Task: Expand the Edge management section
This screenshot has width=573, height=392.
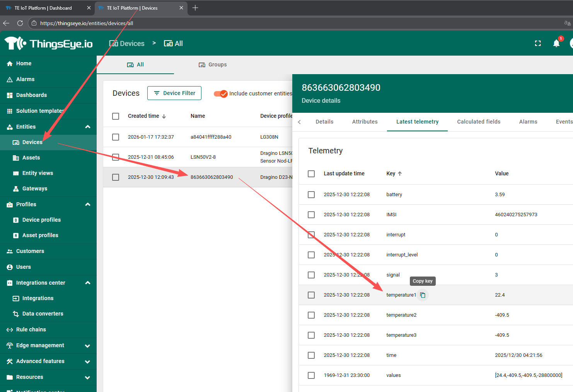Action: pyautogui.click(x=88, y=346)
